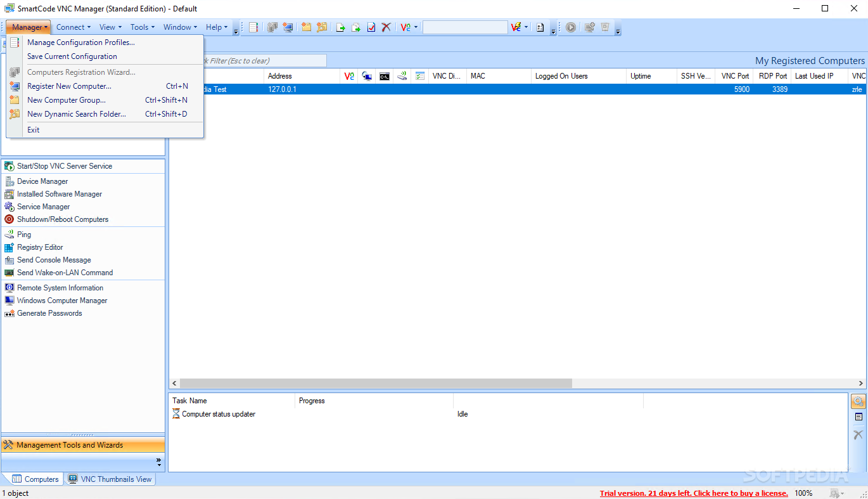Click options list page toolbar icon
The width and height of the screenshot is (868, 499).
[540, 27]
